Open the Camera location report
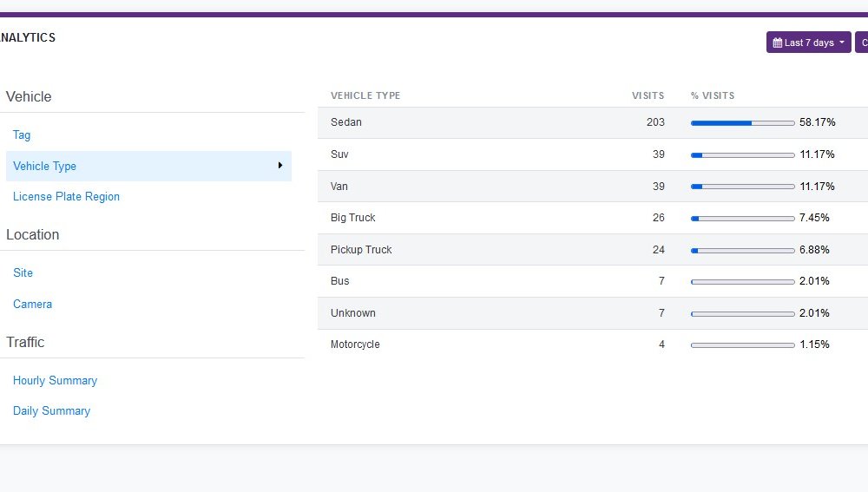Screen dimensions: 868x492 click(x=32, y=304)
